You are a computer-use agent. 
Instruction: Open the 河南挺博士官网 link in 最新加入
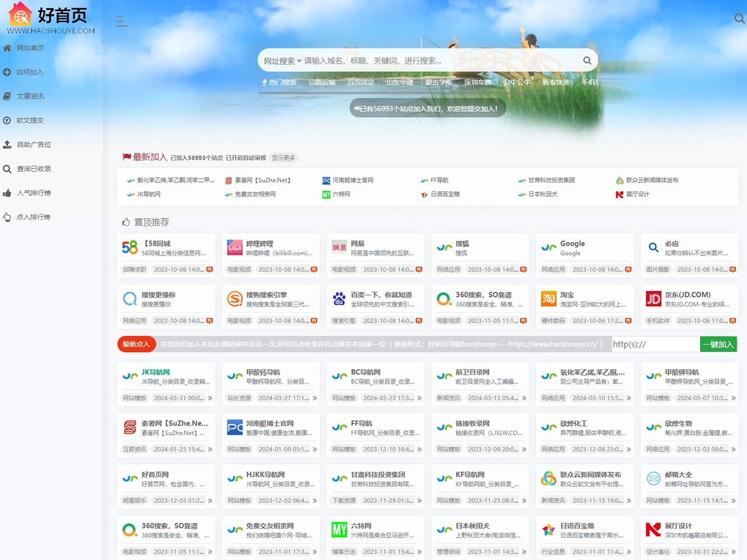(x=352, y=180)
